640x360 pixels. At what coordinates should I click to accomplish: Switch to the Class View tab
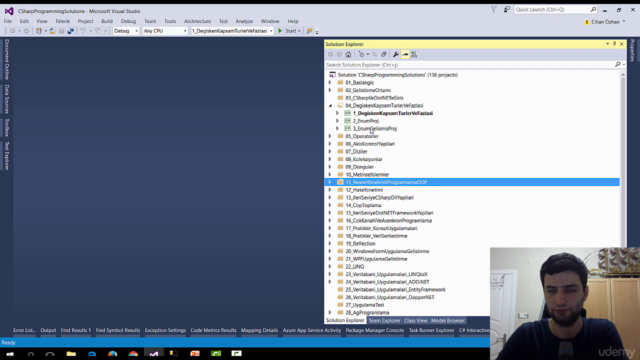[x=416, y=321]
